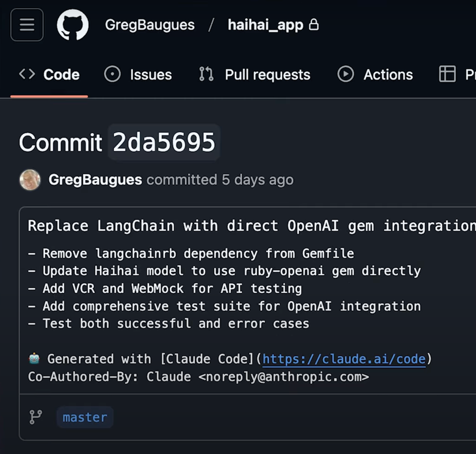The width and height of the screenshot is (476, 454).
Task: Click the master branch label
Action: pos(84,417)
